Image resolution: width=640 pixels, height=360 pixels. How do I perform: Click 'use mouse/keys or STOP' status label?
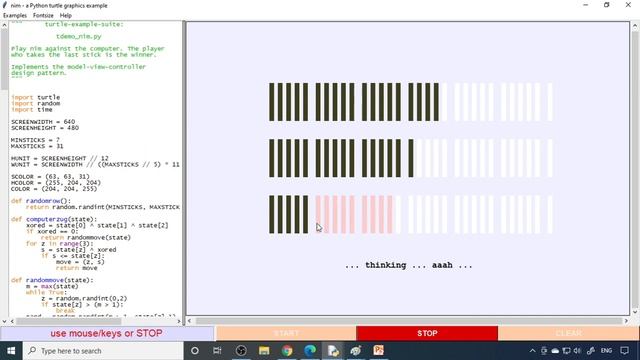coord(107,333)
